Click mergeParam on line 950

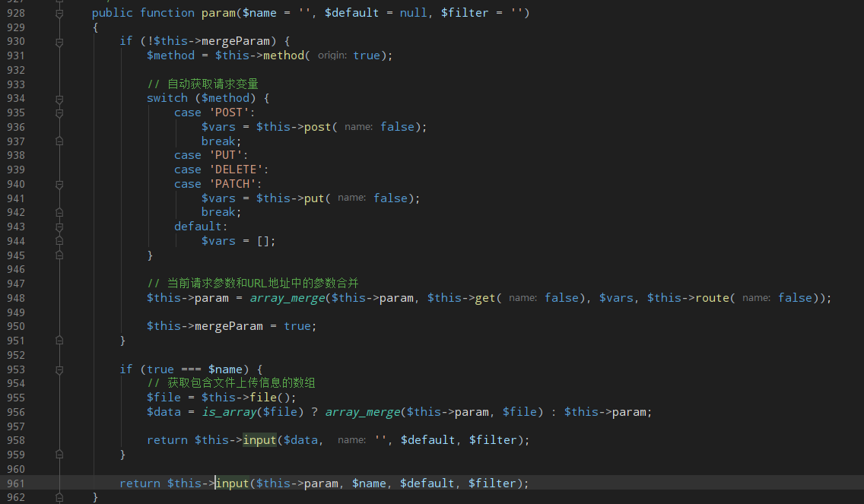pos(229,326)
